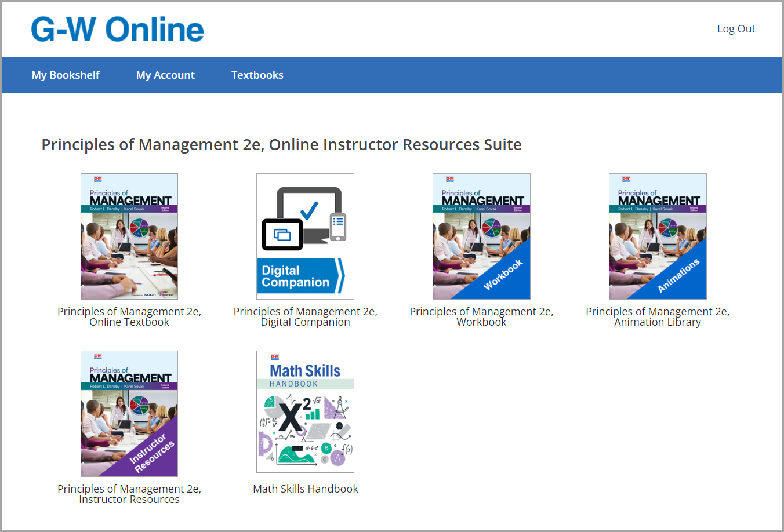Image resolution: width=784 pixels, height=532 pixels.
Task: Go to My Account
Action: (165, 75)
